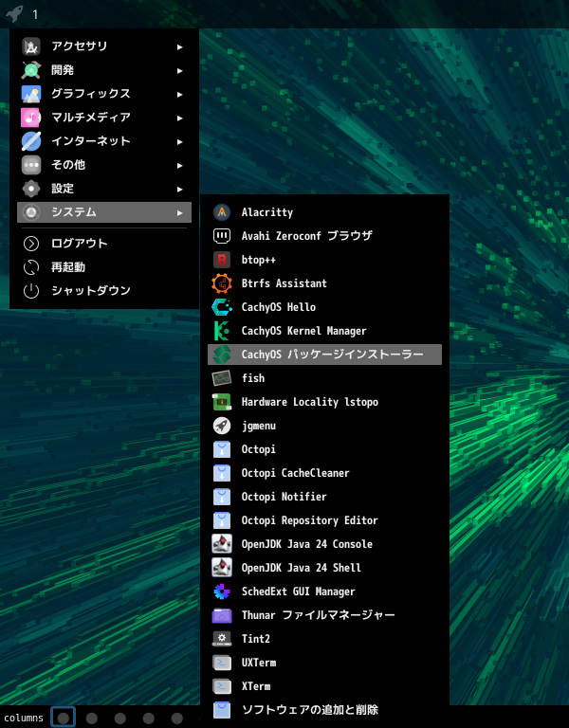Click the red btop++ icon

click(222, 260)
